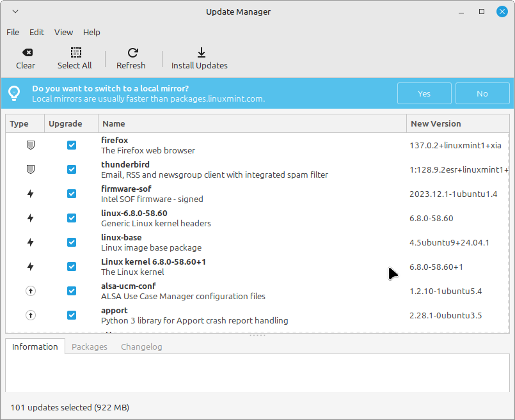Screen dimensions: 515x420
Task: Click the Clear toolbar icon
Action: tap(28, 52)
